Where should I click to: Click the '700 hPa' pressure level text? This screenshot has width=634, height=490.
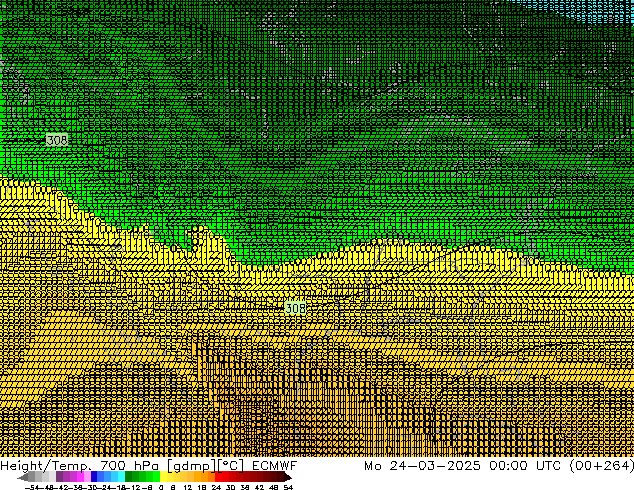[x=131, y=466]
